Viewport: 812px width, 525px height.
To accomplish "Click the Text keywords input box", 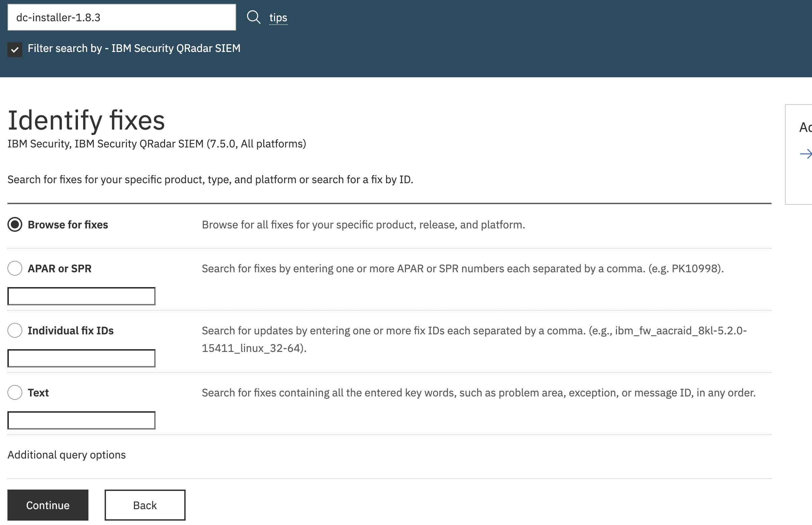I will pyautogui.click(x=81, y=420).
